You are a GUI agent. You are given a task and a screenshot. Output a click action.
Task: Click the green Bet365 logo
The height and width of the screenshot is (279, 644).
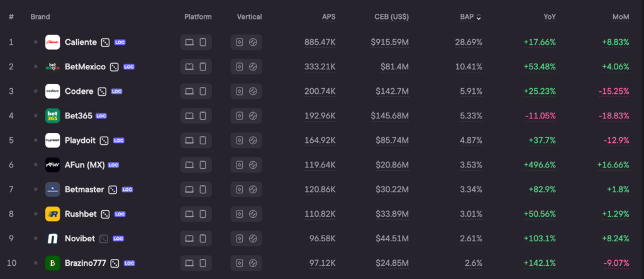point(53,116)
